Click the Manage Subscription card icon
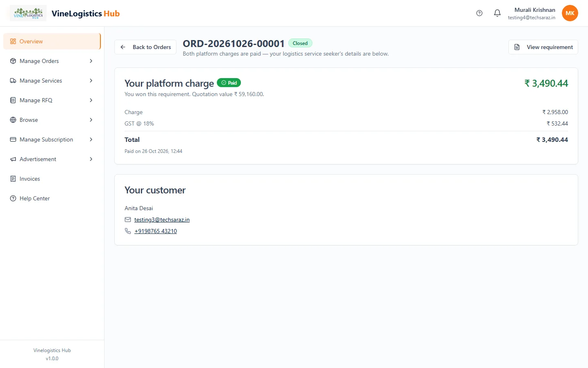Image resolution: width=588 pixels, height=368 pixels. 13,139
